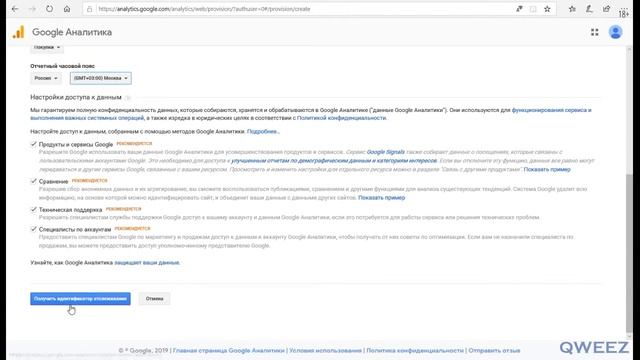Open the favorites hub icon
Screen dimensions: 640x360
point(572,9)
